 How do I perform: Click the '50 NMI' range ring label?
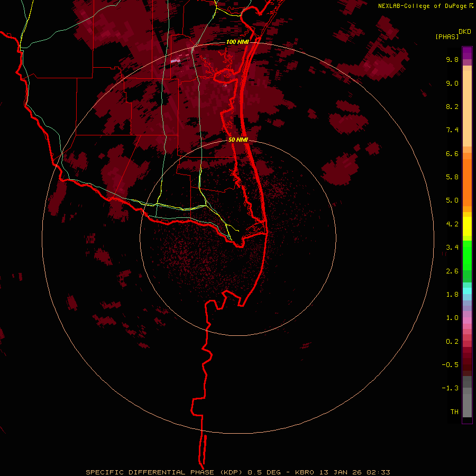point(239,140)
